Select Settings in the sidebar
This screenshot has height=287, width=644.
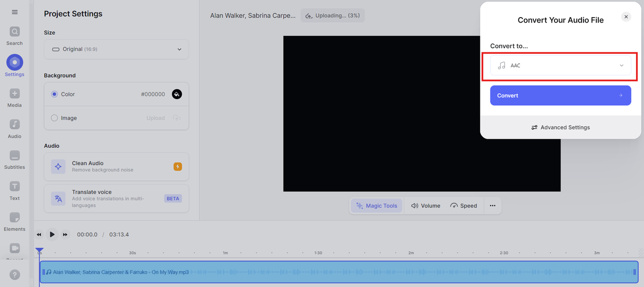tap(15, 66)
